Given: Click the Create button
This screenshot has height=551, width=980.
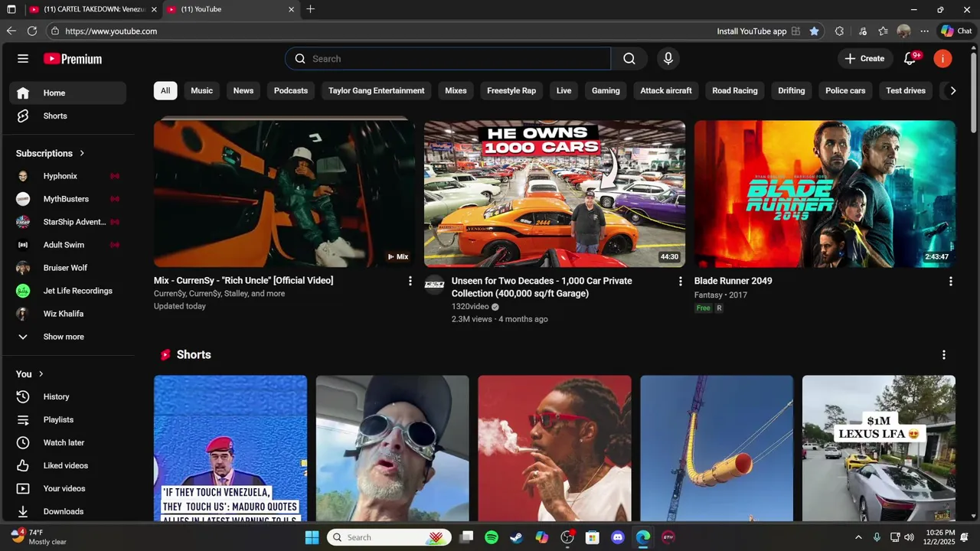Looking at the screenshot, I should pos(864,59).
